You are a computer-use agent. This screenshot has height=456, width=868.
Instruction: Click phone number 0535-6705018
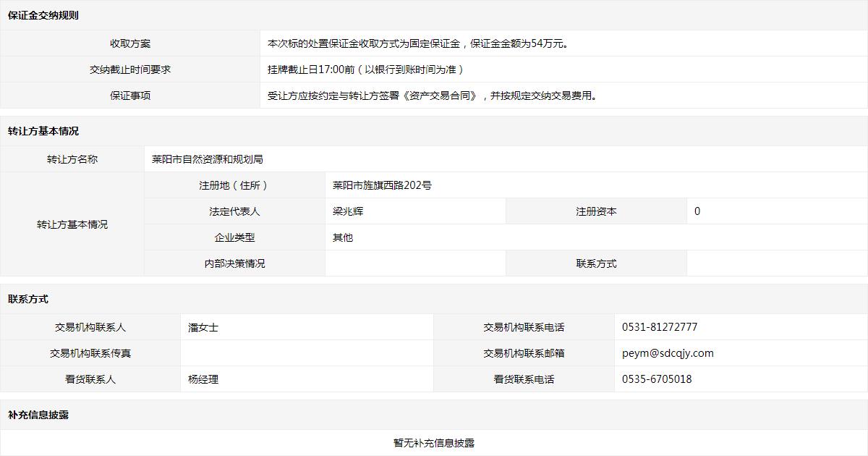coord(657,379)
